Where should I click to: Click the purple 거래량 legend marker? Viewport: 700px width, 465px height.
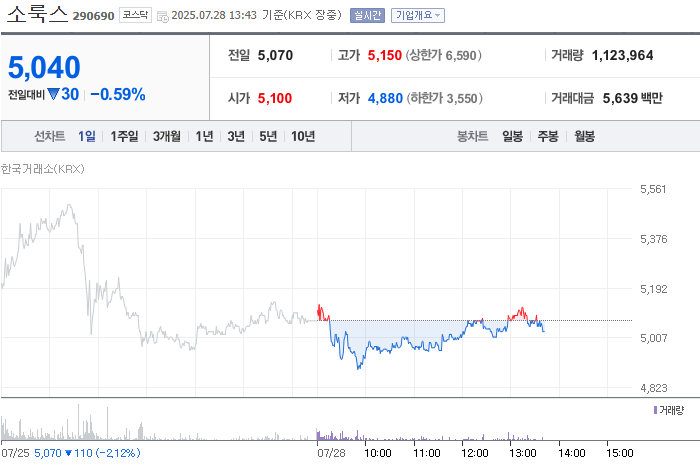point(655,410)
